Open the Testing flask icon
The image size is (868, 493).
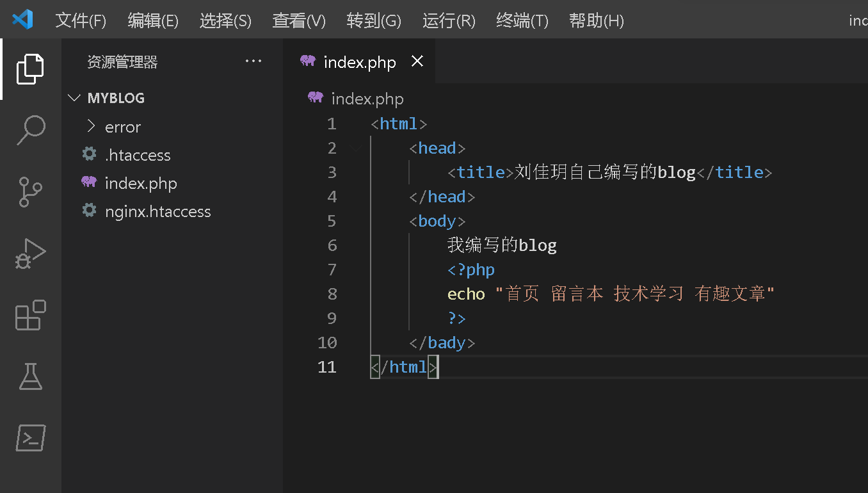(x=30, y=376)
